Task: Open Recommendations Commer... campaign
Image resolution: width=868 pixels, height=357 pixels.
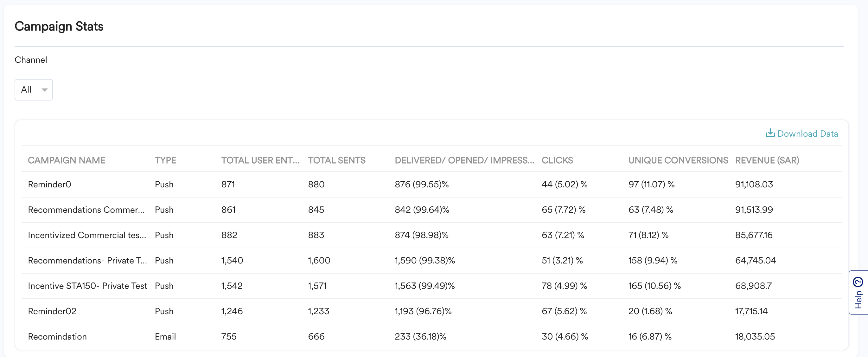Action: click(86, 210)
